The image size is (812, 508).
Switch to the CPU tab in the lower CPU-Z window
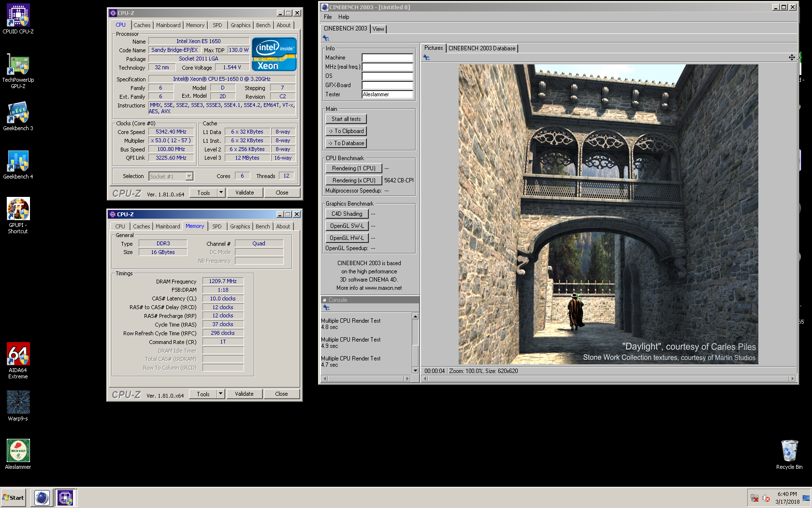point(120,226)
